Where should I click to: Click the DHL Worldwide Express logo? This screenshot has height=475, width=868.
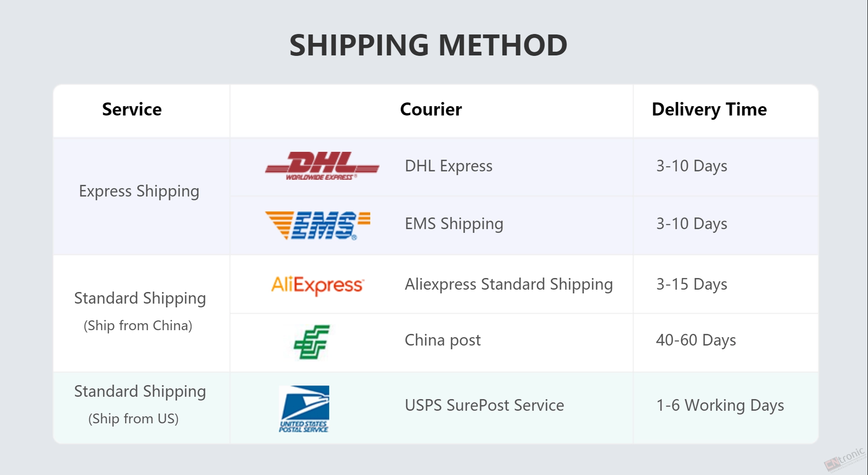pyautogui.click(x=322, y=166)
